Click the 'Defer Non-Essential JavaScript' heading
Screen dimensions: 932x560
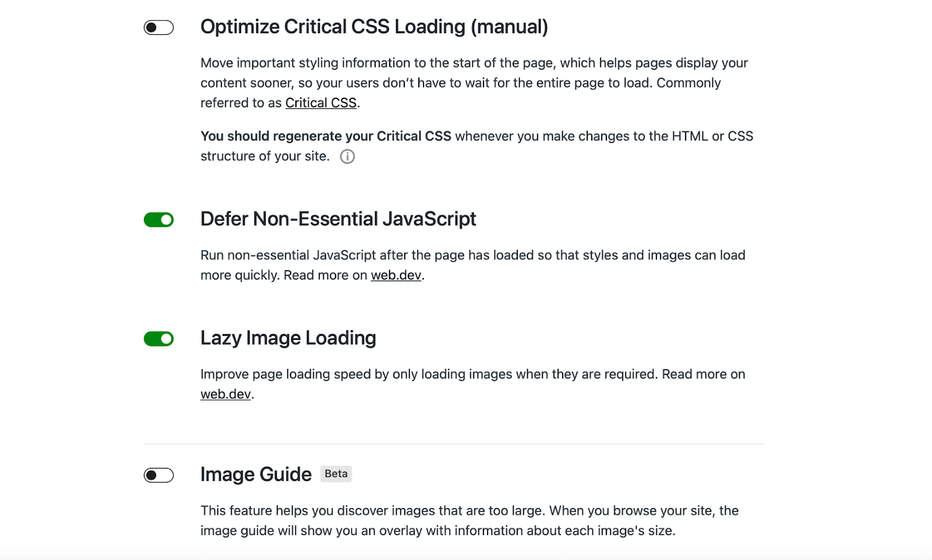tap(338, 219)
